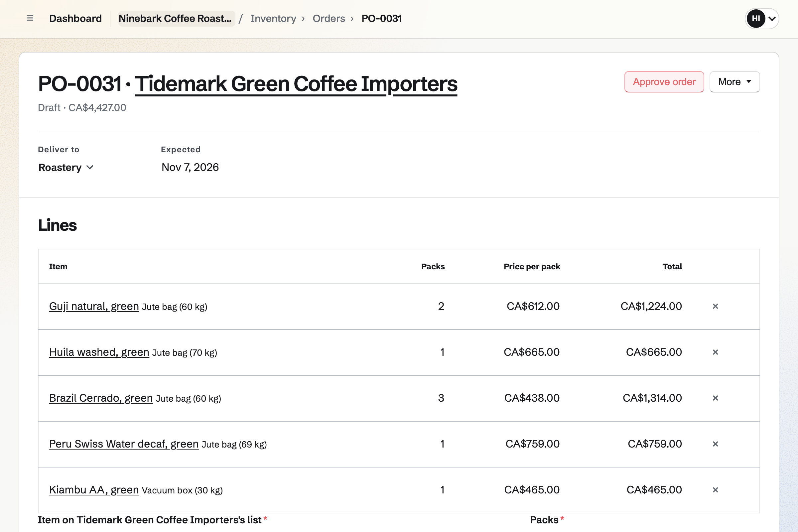Open the Roastery deliver-to dropdown
Viewport: 798px width, 532px height.
coord(66,167)
